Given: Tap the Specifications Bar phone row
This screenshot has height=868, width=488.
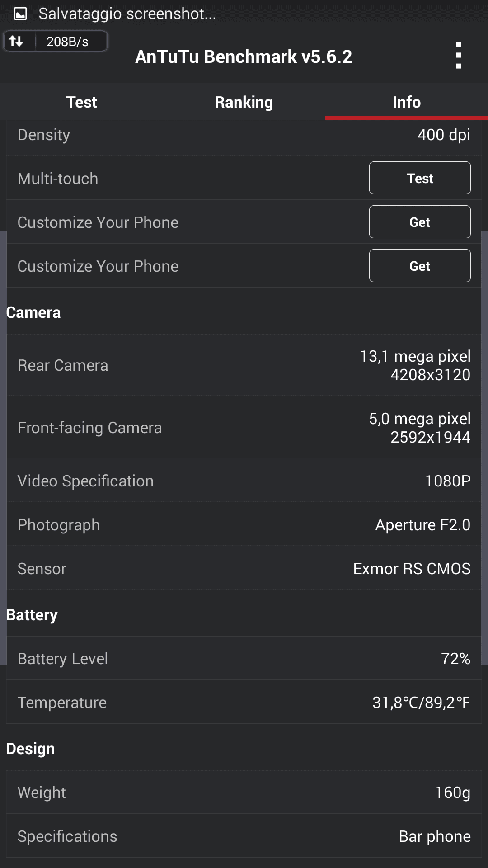Looking at the screenshot, I should click(244, 836).
